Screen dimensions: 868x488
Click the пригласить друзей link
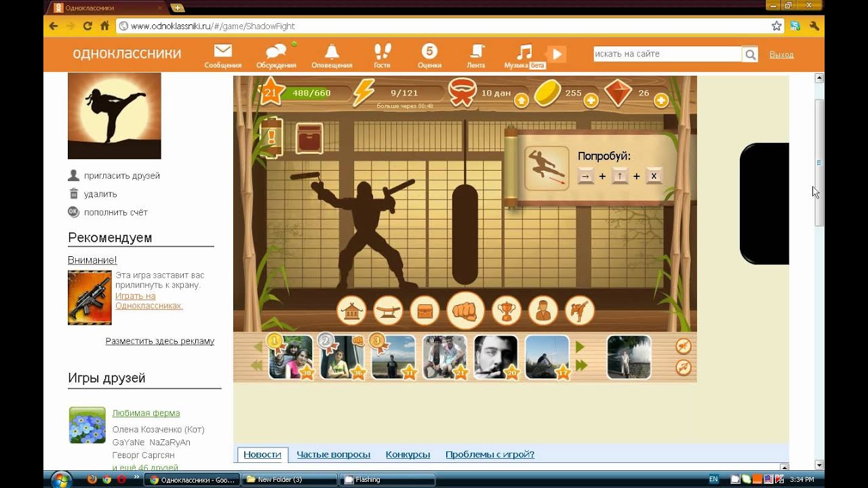122,176
